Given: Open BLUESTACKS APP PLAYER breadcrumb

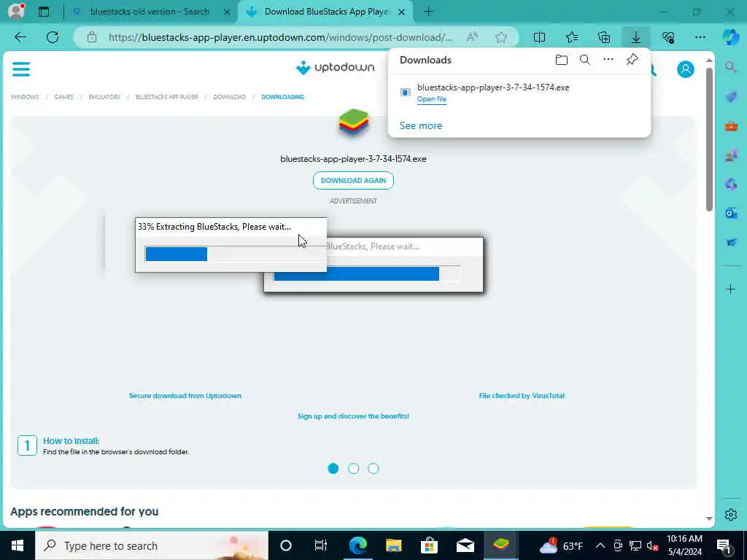Looking at the screenshot, I should click(167, 97).
